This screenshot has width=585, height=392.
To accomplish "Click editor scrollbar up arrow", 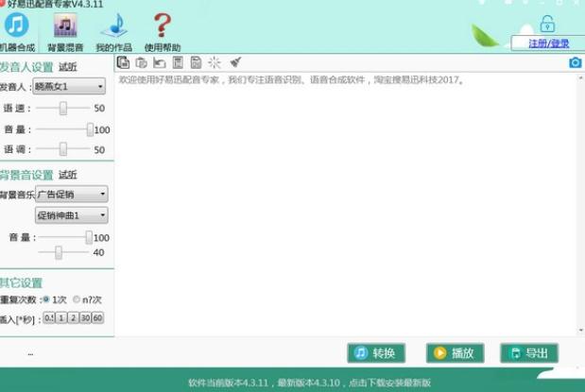I will [x=580, y=78].
